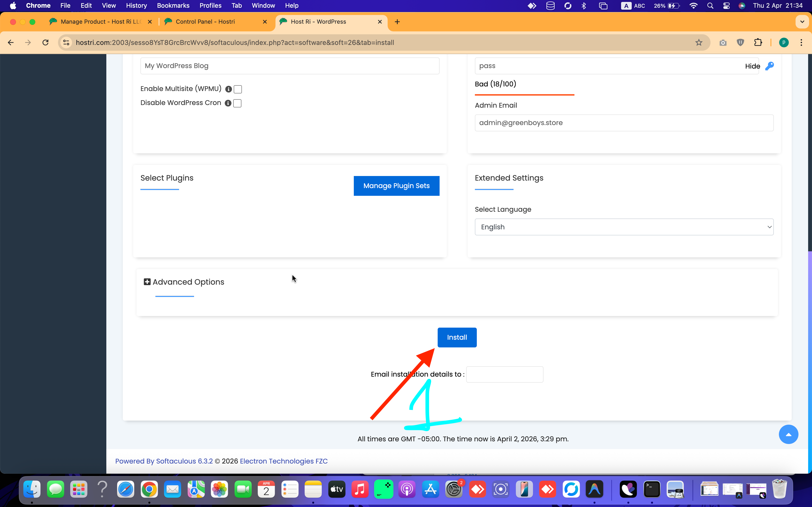
Task: Click the Email installation details input field
Action: pyautogui.click(x=505, y=374)
